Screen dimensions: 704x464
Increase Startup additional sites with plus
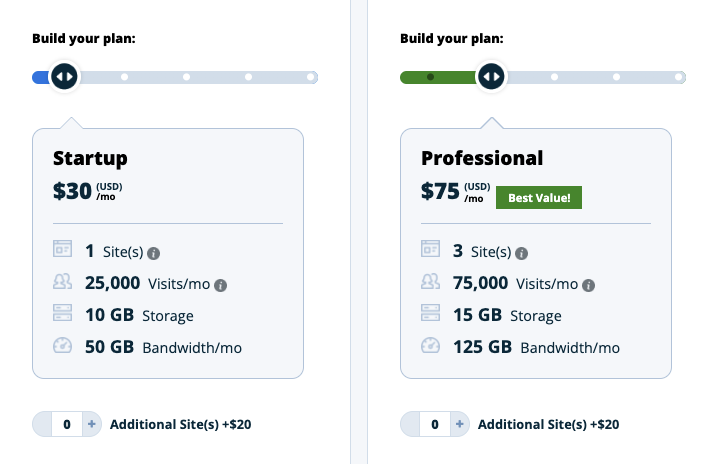(x=92, y=424)
